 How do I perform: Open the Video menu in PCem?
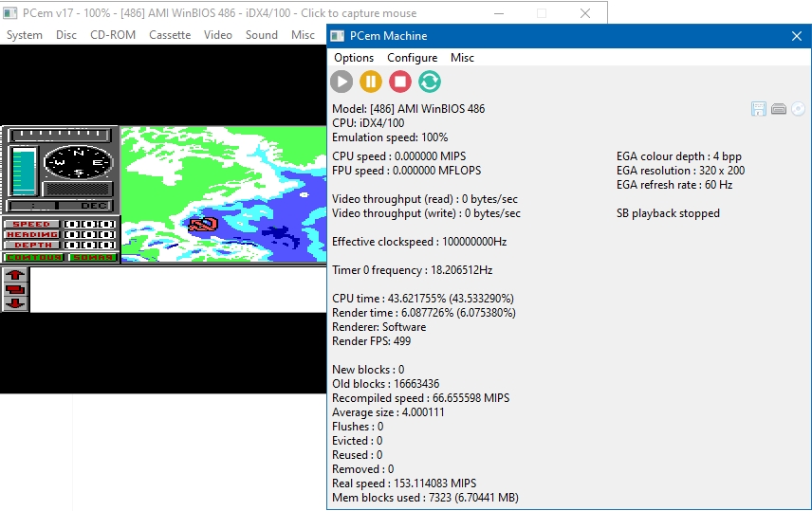pyautogui.click(x=218, y=35)
